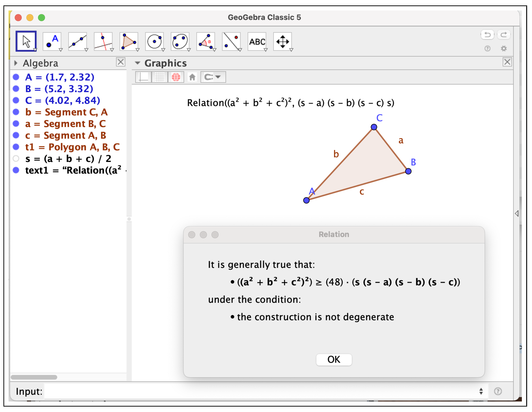Click the Undo button

[x=487, y=35]
